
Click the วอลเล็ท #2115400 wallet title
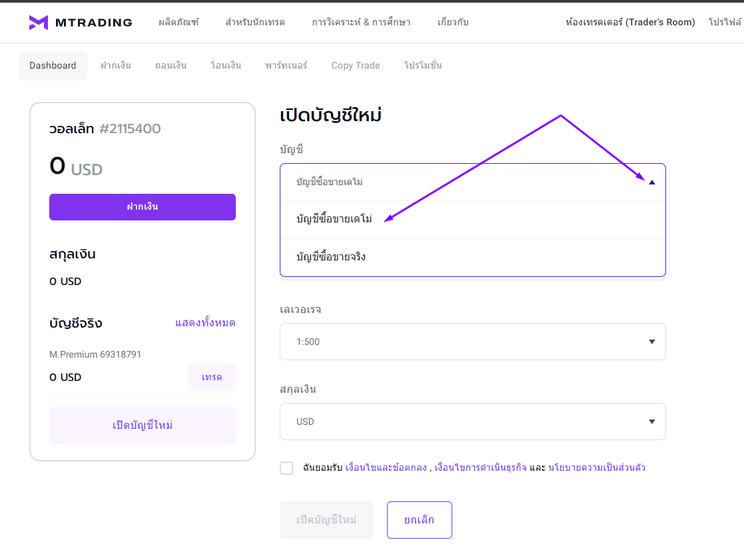(105, 129)
